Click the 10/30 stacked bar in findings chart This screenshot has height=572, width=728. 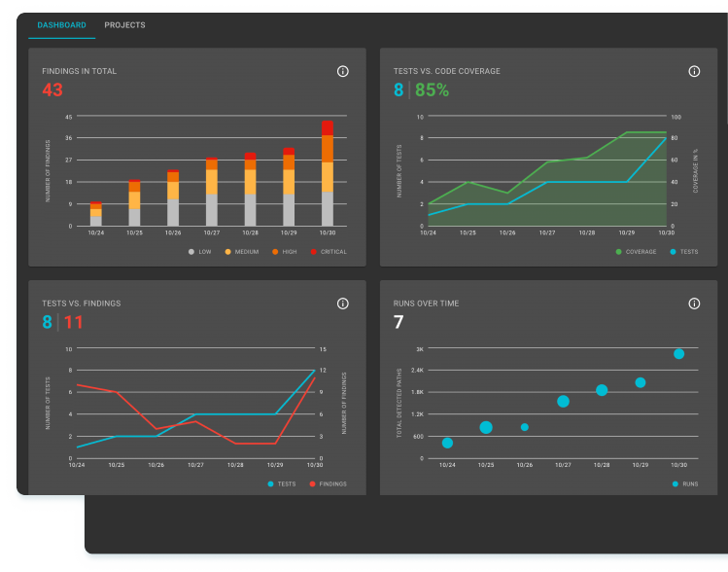click(328, 175)
